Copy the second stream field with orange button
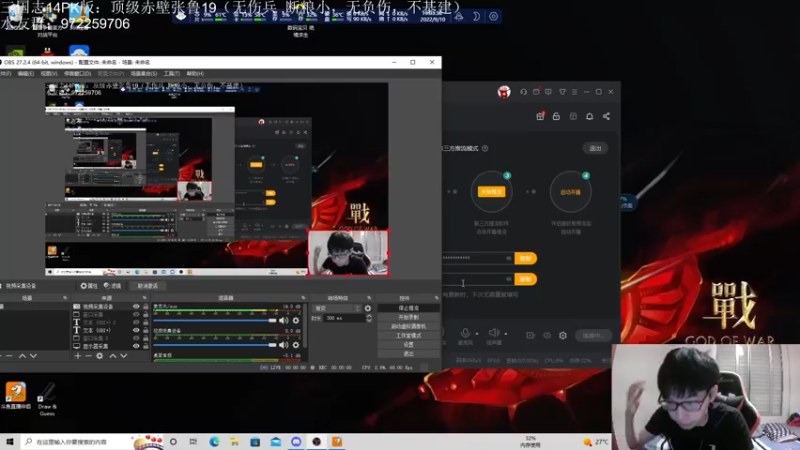The height and width of the screenshot is (450, 800). point(526,279)
